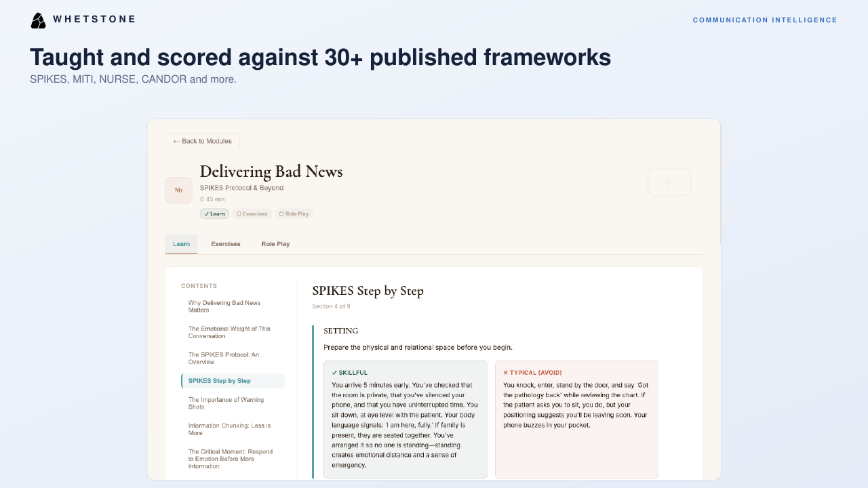Open the Role Play tab
Image resolution: width=868 pixels, height=488 pixels.
(x=275, y=244)
